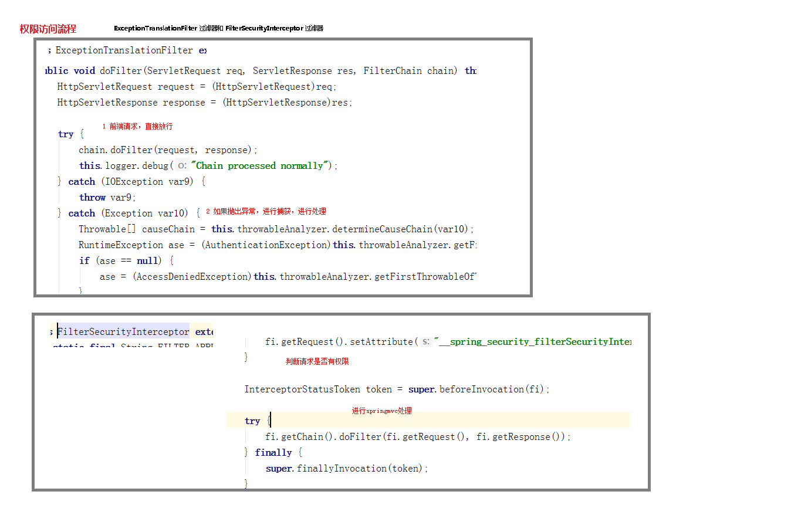This screenshot has width=791, height=532.
Task: Click AuthenticationException in the cast expression
Action: pos(266,245)
